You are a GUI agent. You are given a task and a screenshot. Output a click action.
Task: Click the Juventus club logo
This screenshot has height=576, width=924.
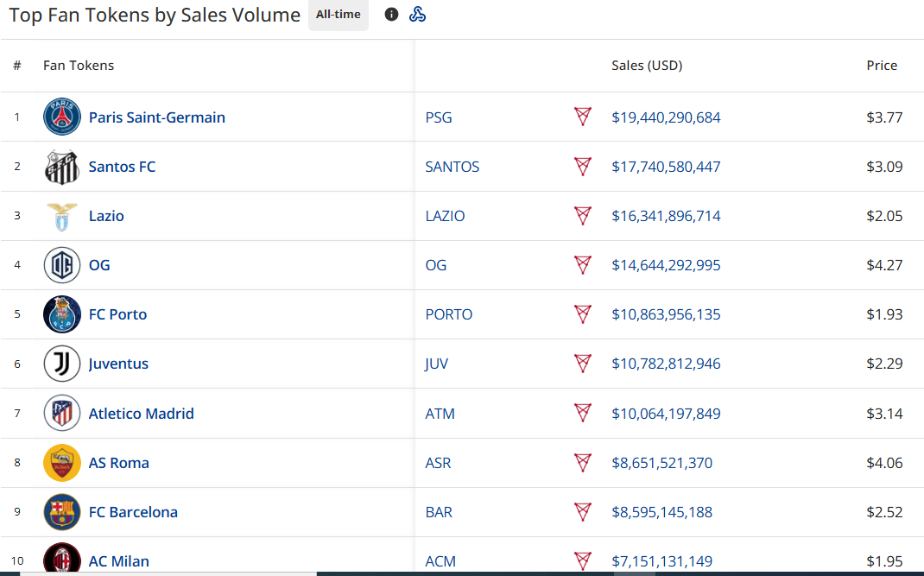62,364
